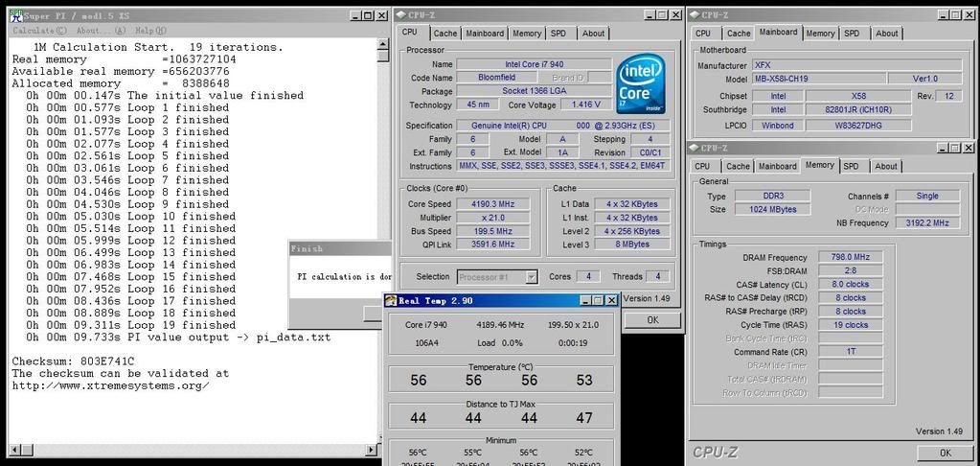980x466 pixels.
Task: Click the 4189.46 MHz value in Real Temp
Action: [x=499, y=325]
